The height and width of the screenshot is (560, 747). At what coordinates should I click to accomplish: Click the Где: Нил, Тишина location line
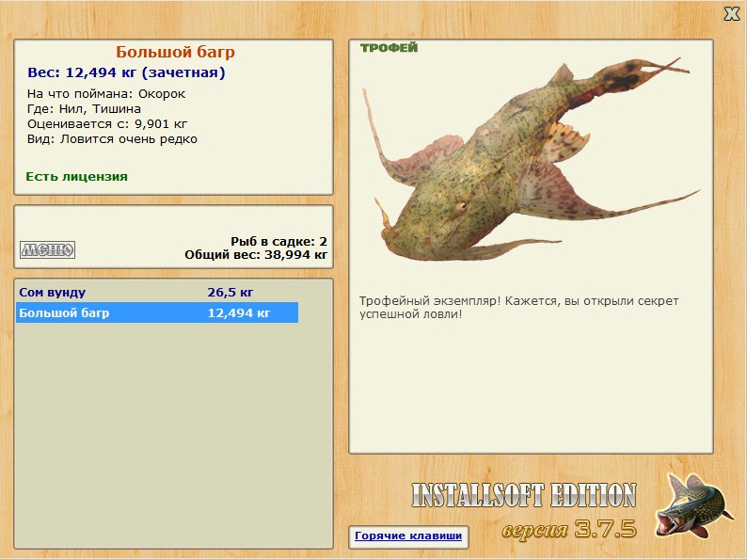point(84,109)
